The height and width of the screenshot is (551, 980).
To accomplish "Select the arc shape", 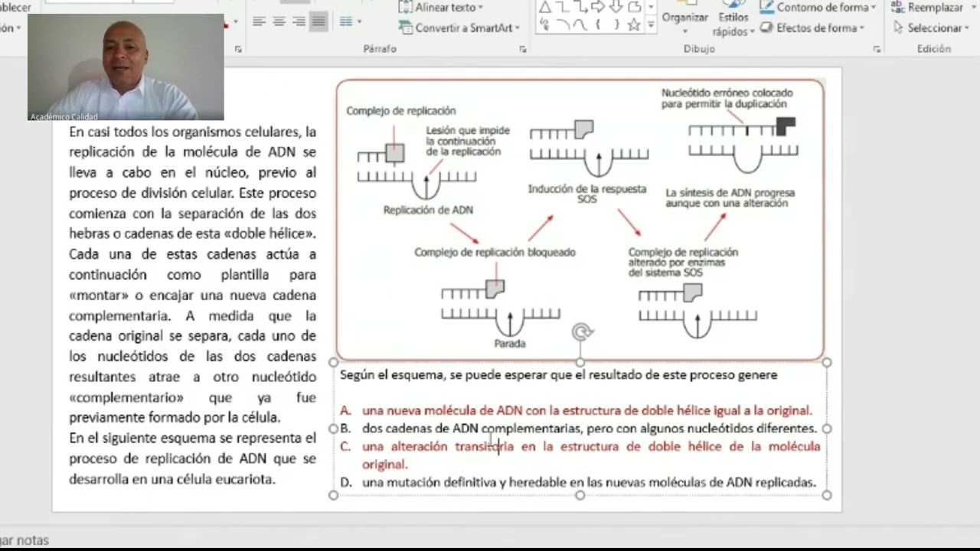I will coord(563,25).
